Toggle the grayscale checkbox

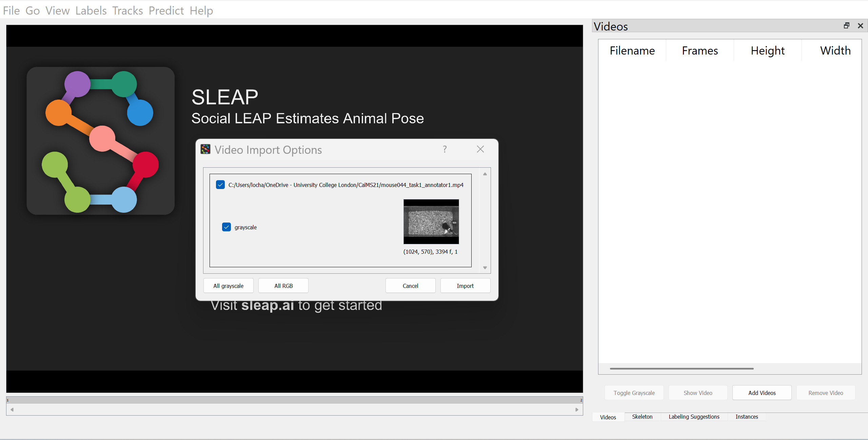click(226, 227)
